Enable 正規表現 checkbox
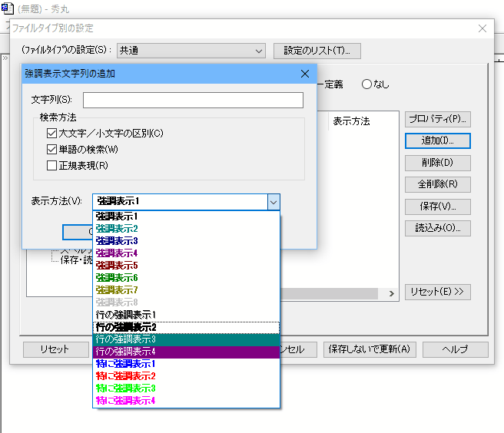This screenshot has width=504, height=433. 51,165
